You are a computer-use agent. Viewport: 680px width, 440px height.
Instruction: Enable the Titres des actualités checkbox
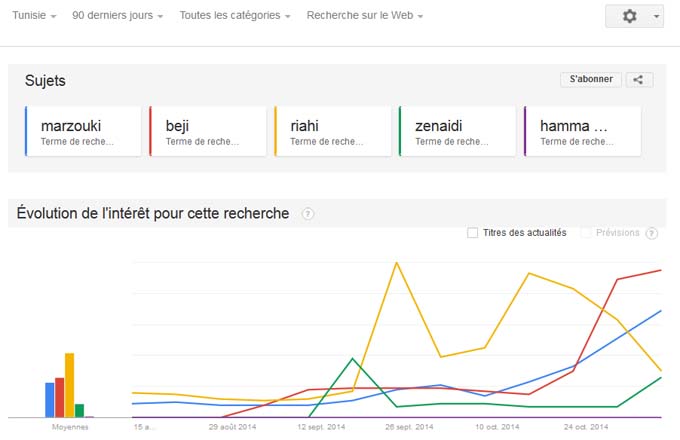(472, 233)
